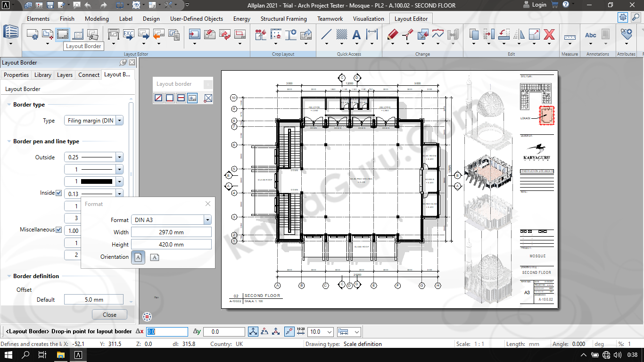Image resolution: width=644 pixels, height=362 pixels.
Task: Open the Text tool (letter A)
Action: point(356,34)
